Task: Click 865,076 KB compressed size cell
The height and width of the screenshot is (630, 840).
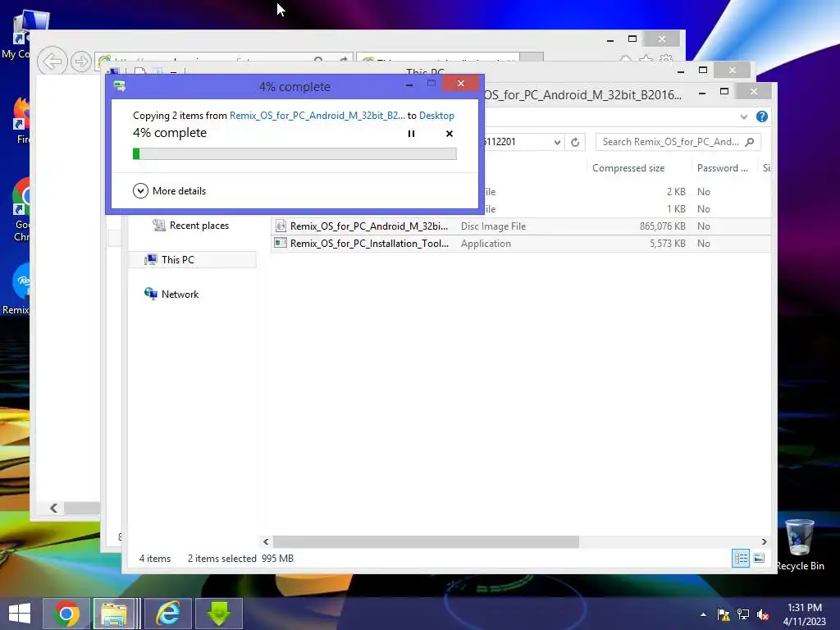Action: [x=662, y=226]
